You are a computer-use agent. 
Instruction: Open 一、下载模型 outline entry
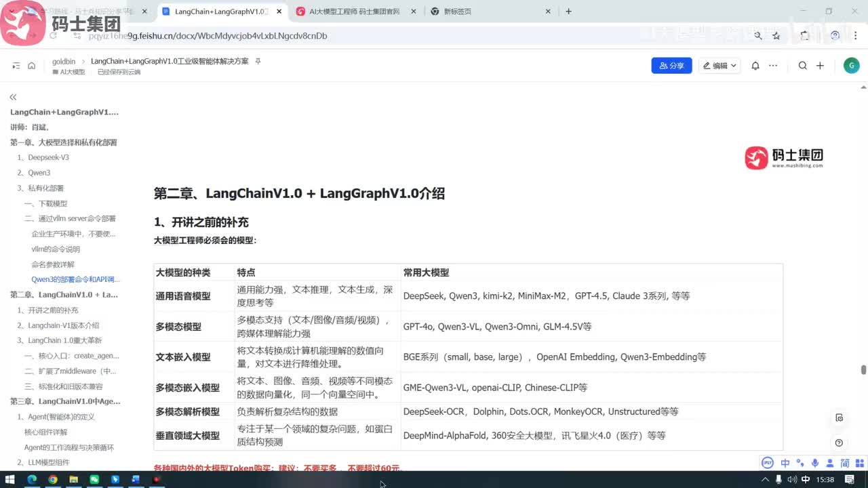click(x=46, y=203)
